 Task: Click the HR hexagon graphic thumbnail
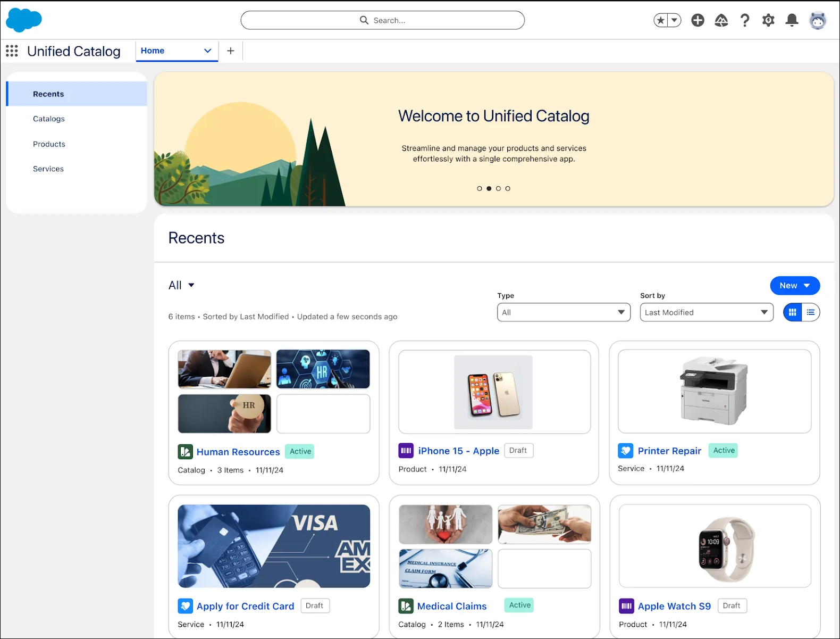(323, 369)
